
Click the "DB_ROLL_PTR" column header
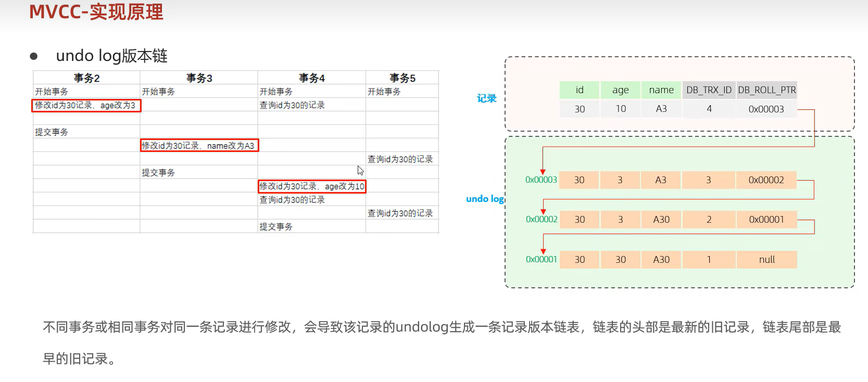coord(766,90)
